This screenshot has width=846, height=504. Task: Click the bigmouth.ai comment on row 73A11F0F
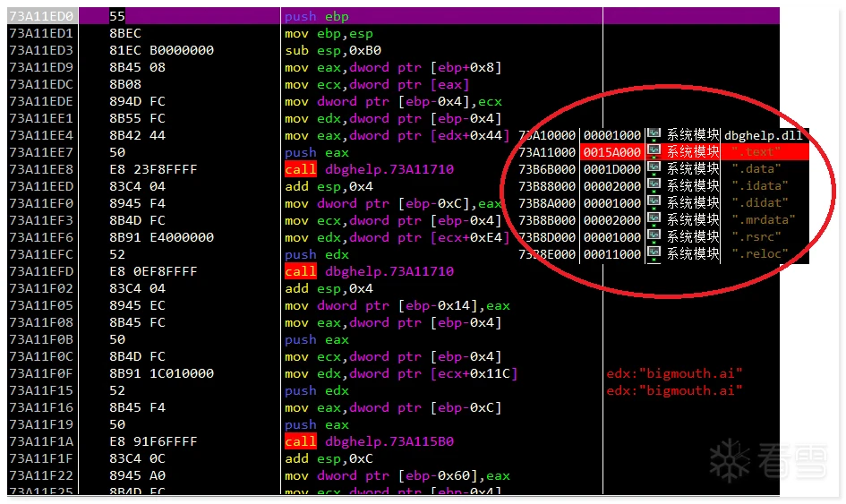[x=674, y=373]
